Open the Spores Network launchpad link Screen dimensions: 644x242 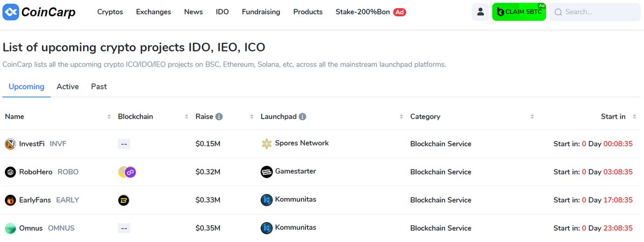(x=302, y=143)
